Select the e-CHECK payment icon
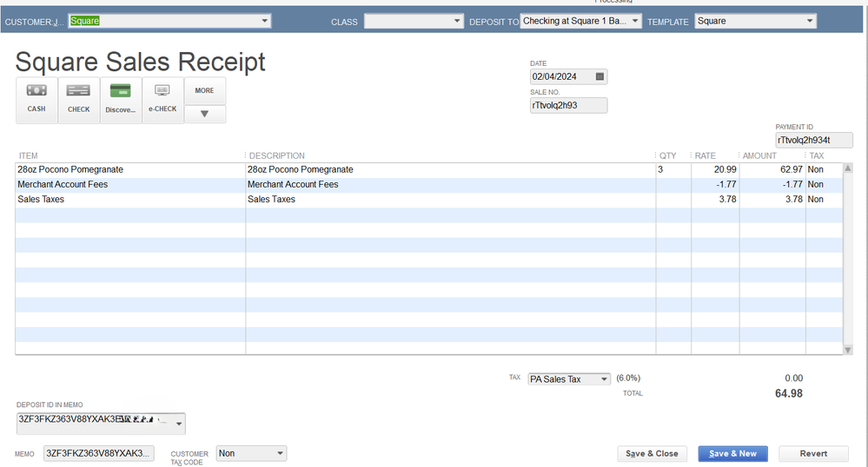868x467 pixels. pos(162,99)
